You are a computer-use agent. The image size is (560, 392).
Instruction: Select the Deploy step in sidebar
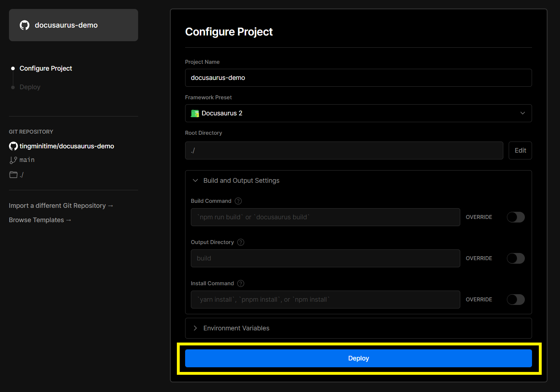click(x=30, y=87)
